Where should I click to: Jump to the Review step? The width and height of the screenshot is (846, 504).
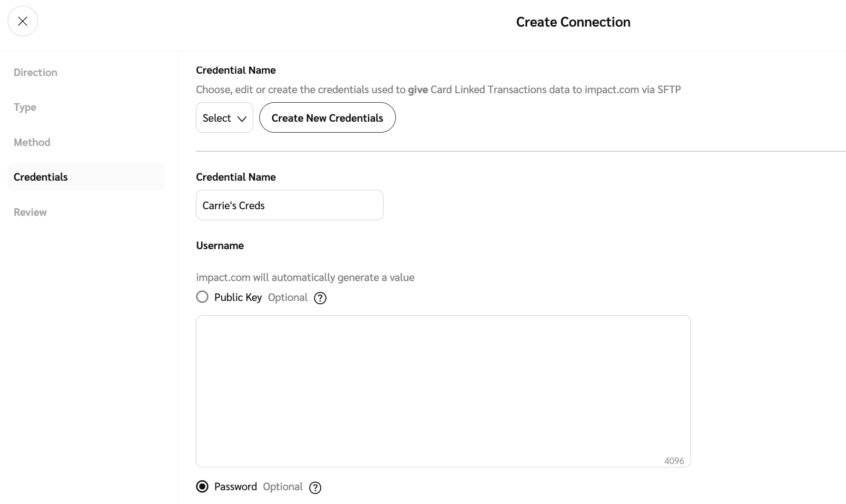click(30, 212)
